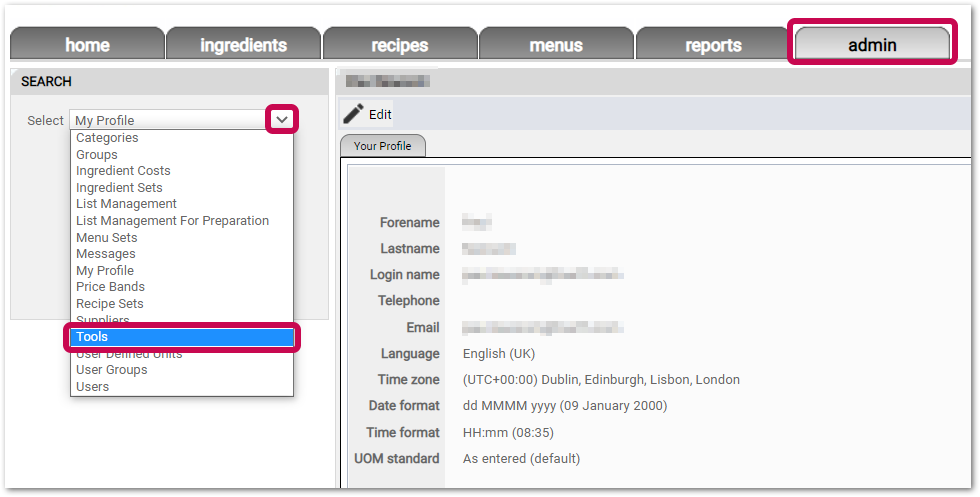Choose Groups from the dropdown list
Image resolution: width=980 pixels, height=497 pixels.
click(181, 154)
